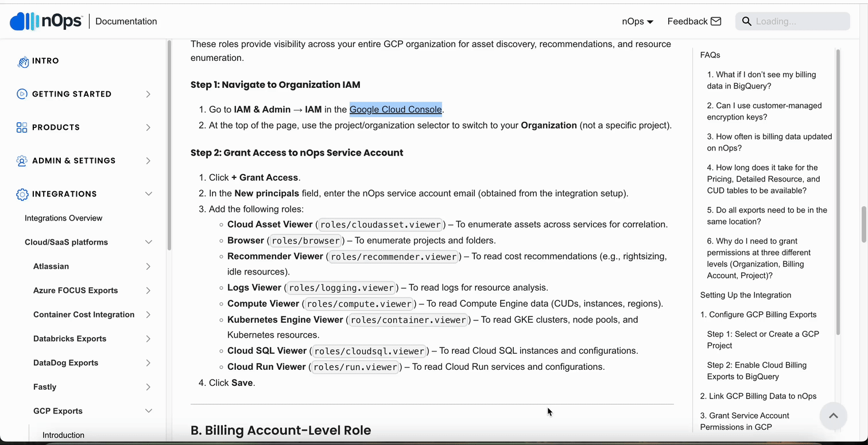
Task: Click the nOps logo in the header
Action: (45, 21)
